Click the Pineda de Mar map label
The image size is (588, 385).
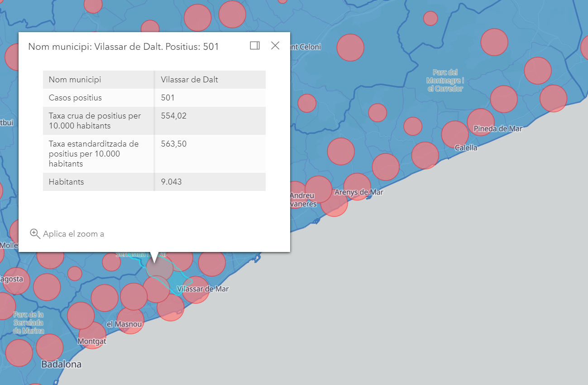[498, 129]
